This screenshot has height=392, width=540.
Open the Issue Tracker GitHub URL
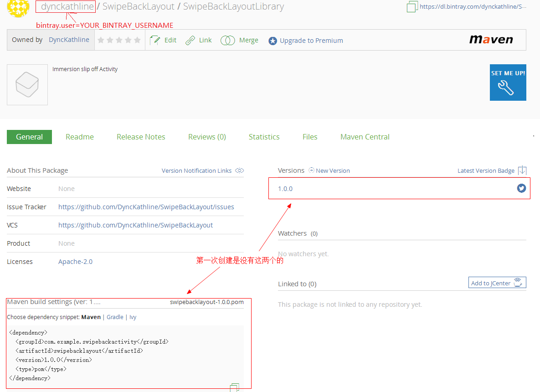tap(146, 206)
